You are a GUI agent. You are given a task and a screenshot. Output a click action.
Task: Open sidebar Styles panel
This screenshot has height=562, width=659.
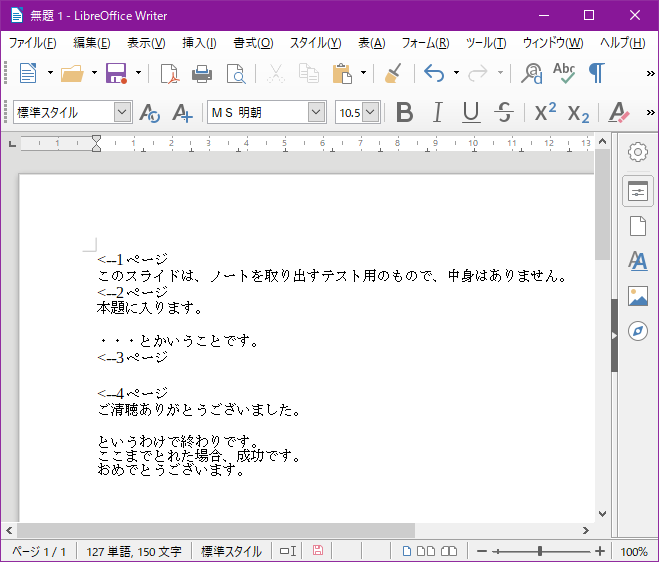click(637, 261)
